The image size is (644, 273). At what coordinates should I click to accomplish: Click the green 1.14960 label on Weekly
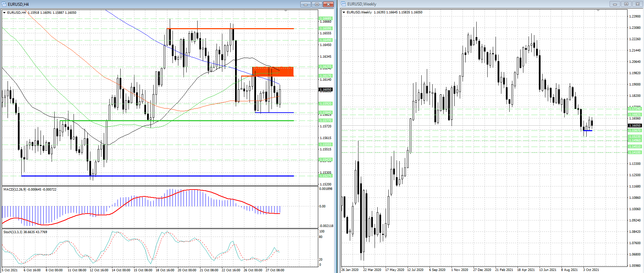click(x=635, y=140)
